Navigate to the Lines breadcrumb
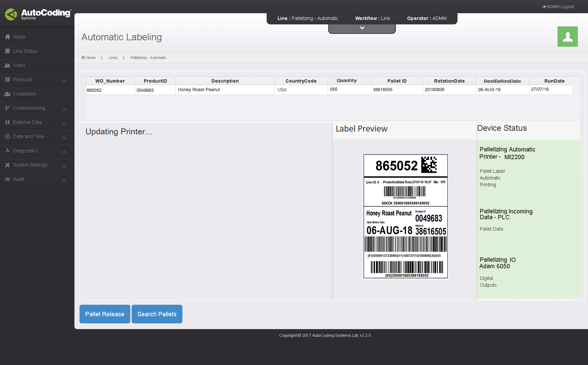This screenshot has width=588, height=365. click(113, 58)
